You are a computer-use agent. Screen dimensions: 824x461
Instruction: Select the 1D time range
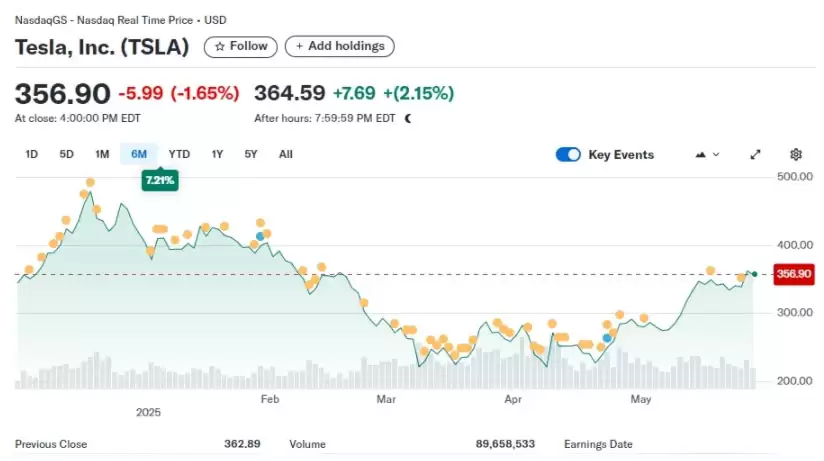(x=32, y=154)
